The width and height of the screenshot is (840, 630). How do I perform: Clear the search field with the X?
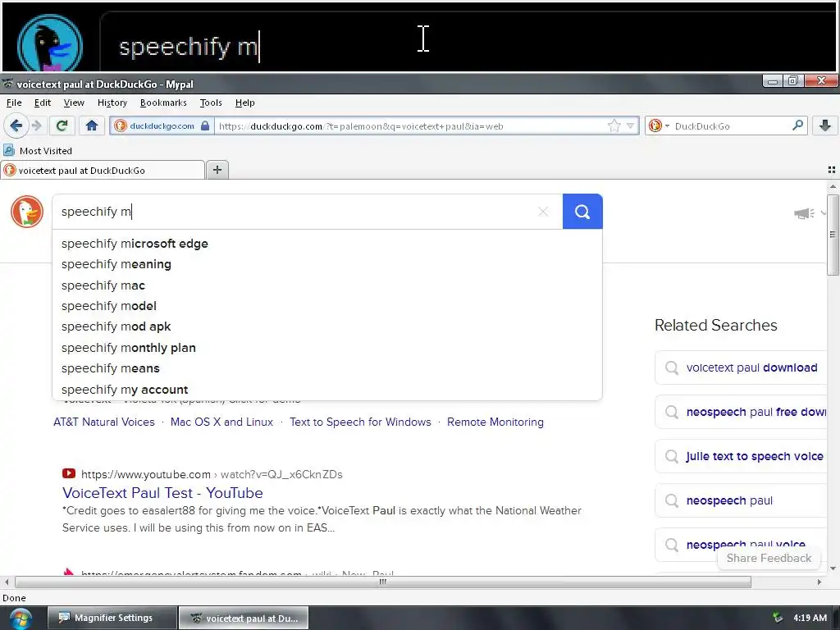[543, 212]
